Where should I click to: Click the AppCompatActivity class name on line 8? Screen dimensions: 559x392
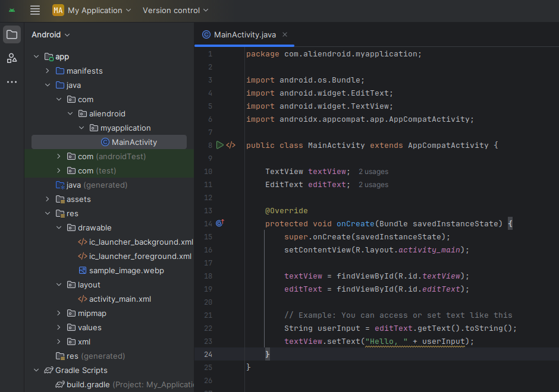tap(448, 146)
